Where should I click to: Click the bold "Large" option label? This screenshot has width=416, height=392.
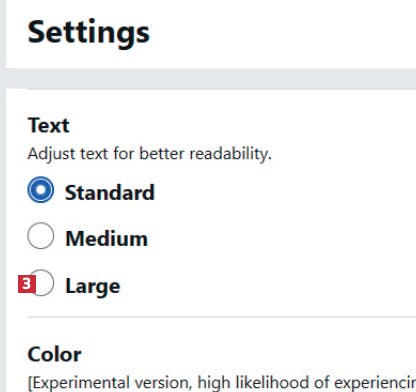click(x=93, y=287)
